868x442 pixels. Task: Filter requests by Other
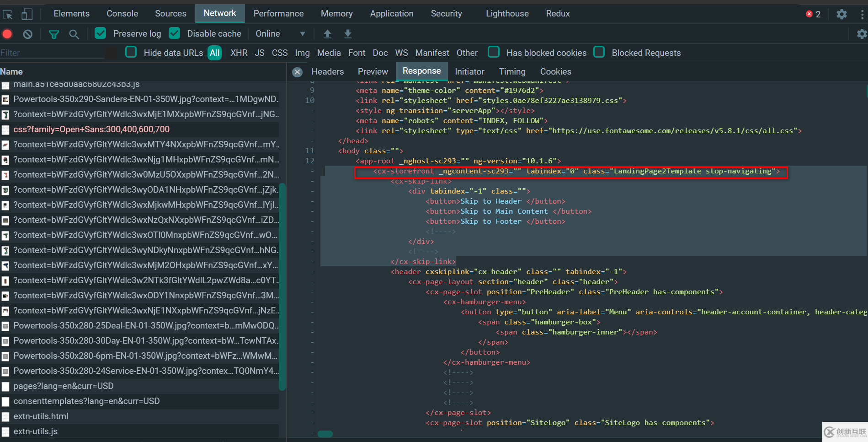(x=467, y=53)
